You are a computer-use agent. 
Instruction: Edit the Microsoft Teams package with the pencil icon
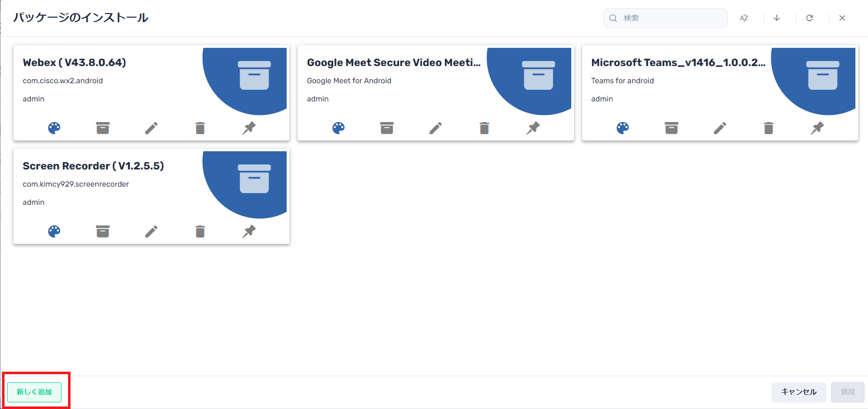click(x=720, y=128)
